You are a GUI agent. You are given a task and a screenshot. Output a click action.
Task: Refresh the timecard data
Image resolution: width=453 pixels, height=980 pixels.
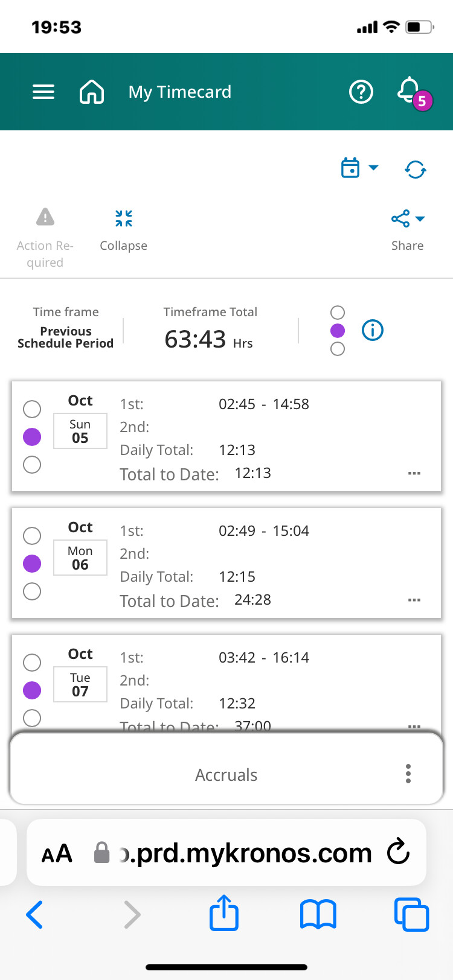coord(416,169)
